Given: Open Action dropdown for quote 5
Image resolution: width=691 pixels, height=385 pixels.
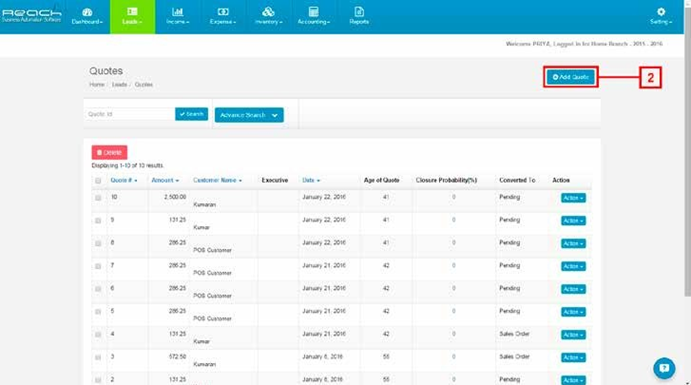Looking at the screenshot, I should pyautogui.click(x=573, y=312).
